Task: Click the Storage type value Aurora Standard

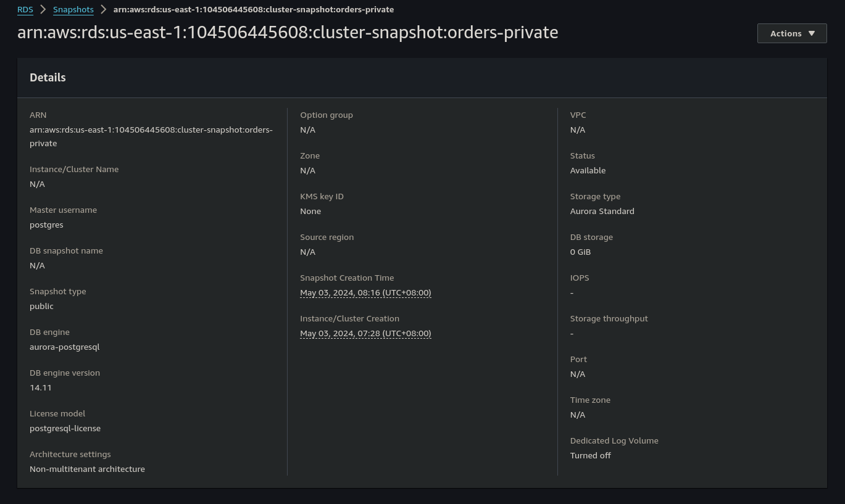Action: [x=602, y=212]
